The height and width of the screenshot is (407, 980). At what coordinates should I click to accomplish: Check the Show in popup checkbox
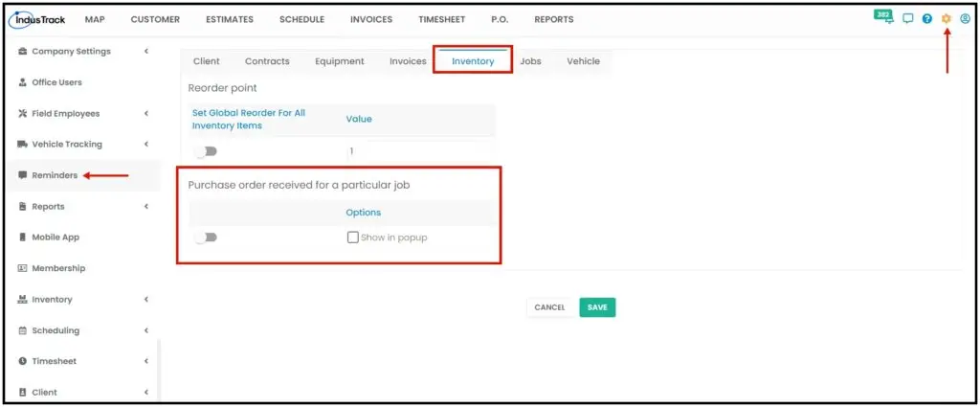click(353, 237)
